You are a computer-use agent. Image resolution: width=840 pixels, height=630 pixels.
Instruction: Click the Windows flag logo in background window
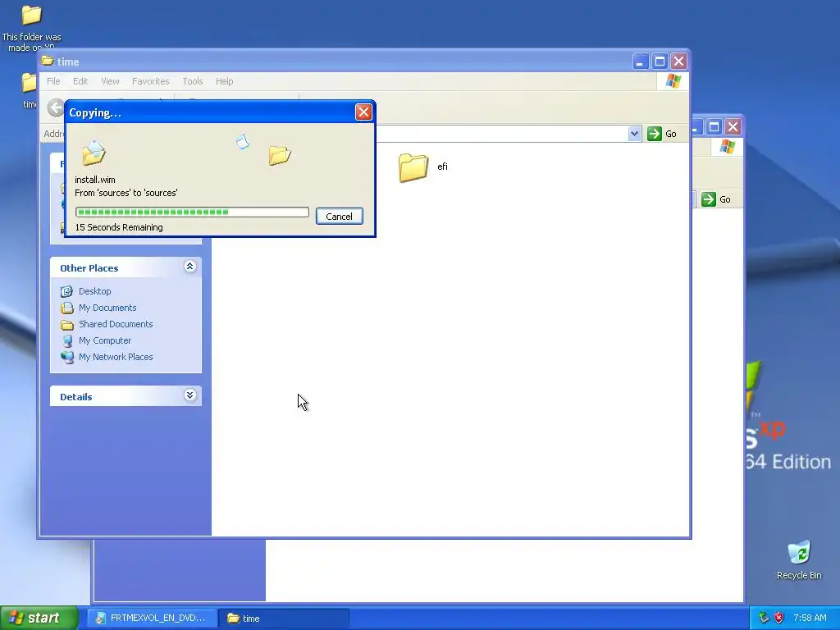point(727,147)
